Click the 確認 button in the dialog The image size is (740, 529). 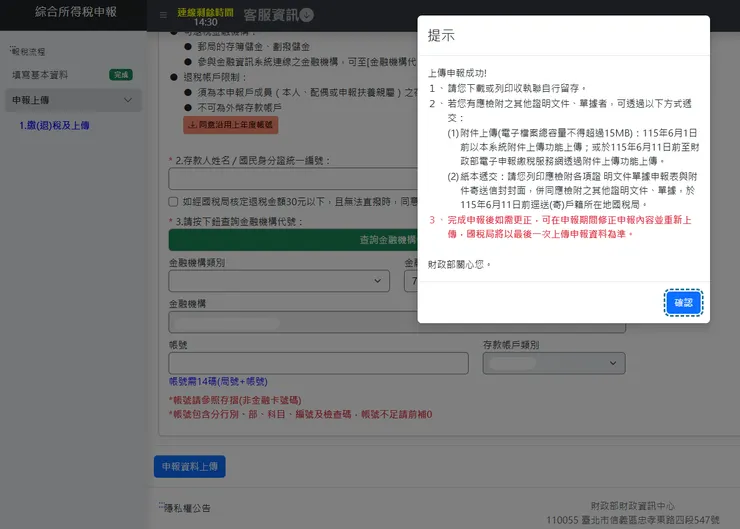tap(683, 302)
